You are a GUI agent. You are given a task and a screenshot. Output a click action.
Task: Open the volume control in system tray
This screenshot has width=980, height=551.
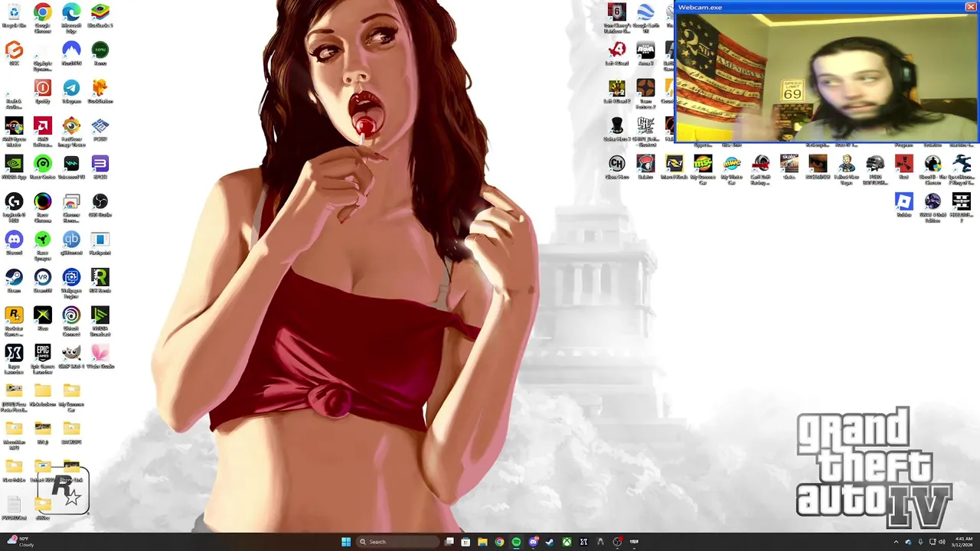coord(942,542)
